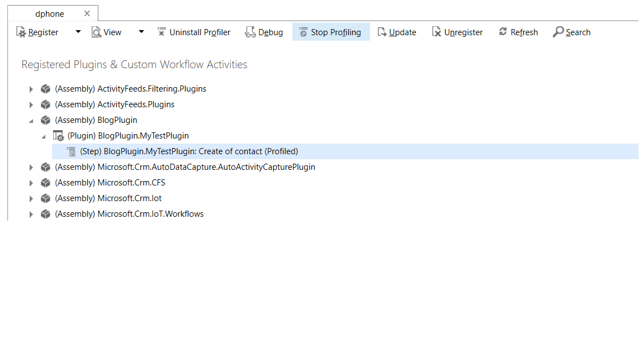
Task: Click the Microsoft.Crm.CFS assembly package icon
Action: pyautogui.click(x=46, y=183)
